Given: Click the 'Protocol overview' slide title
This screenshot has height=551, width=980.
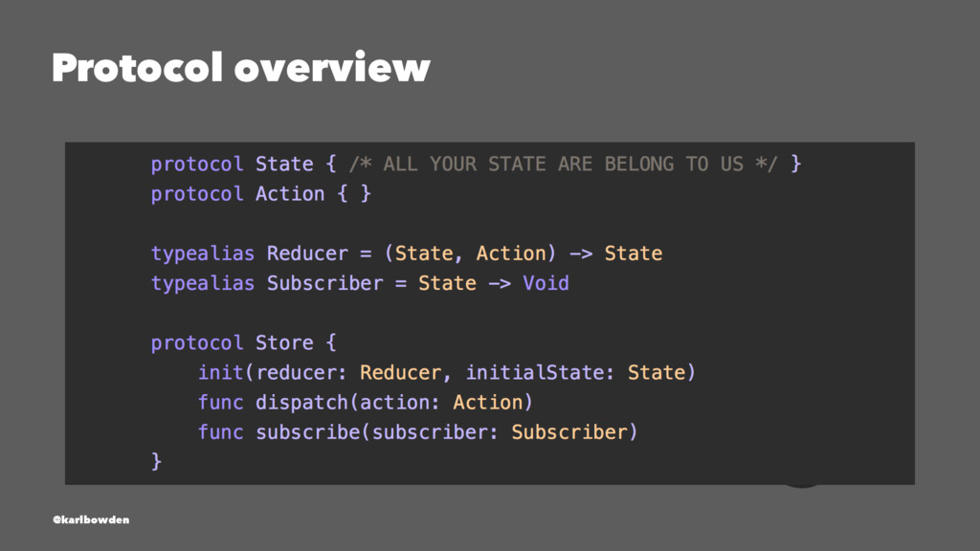Looking at the screenshot, I should [240, 68].
